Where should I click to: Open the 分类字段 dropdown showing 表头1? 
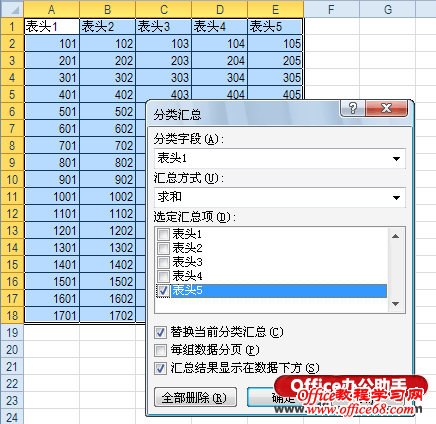tap(280, 158)
